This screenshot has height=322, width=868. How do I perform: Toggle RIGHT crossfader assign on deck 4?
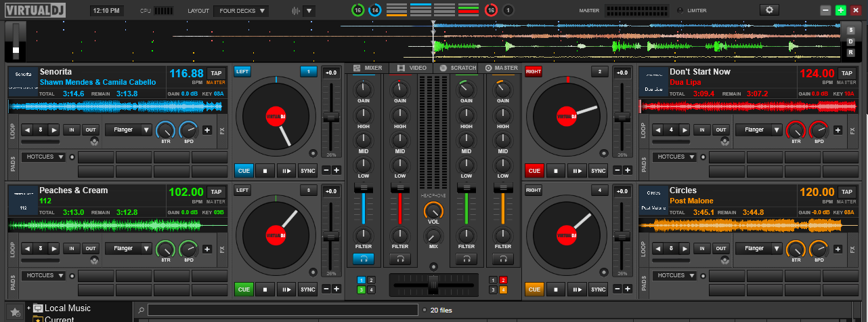tap(534, 190)
